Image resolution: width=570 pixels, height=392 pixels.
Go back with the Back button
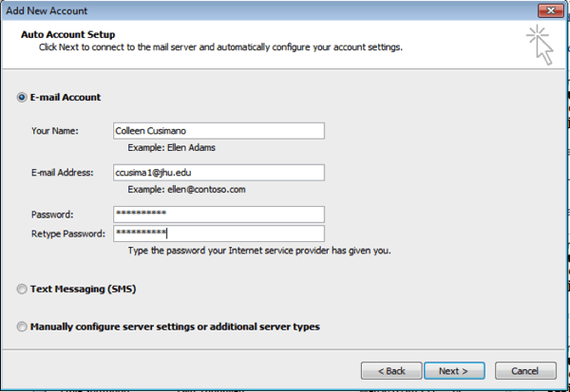[391, 371]
